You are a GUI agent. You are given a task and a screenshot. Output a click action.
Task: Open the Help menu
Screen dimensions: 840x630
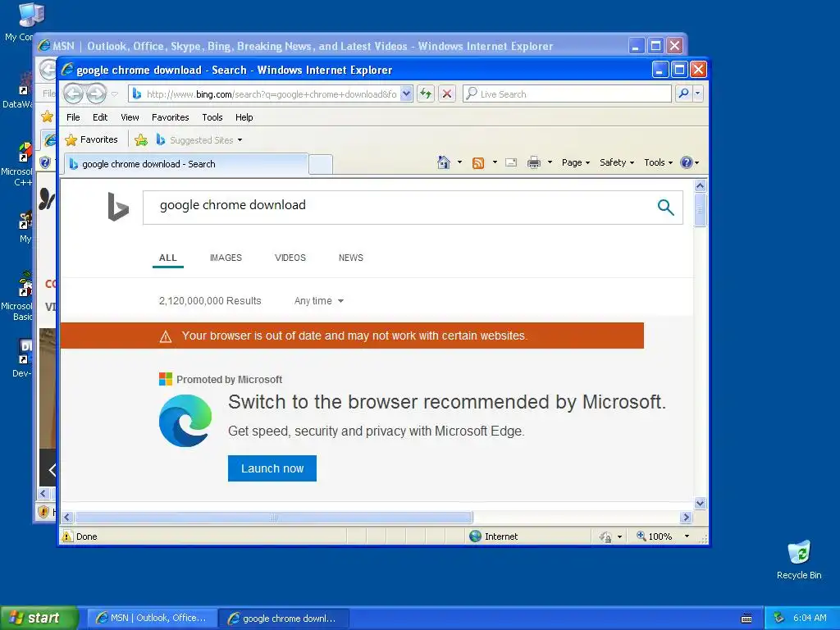click(244, 117)
